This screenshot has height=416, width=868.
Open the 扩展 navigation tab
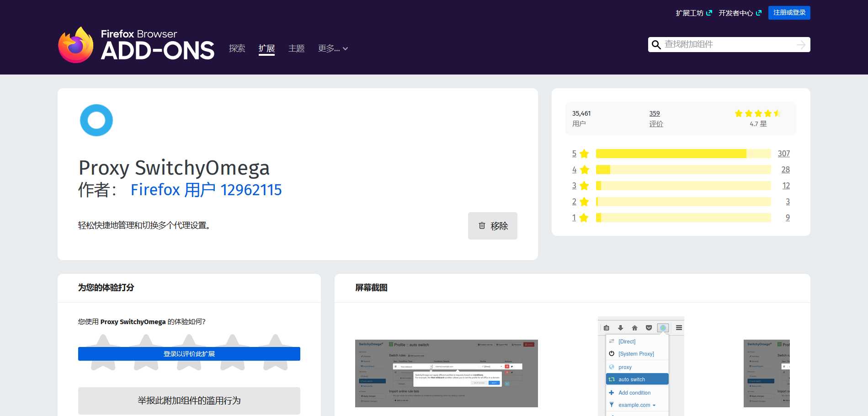click(266, 48)
